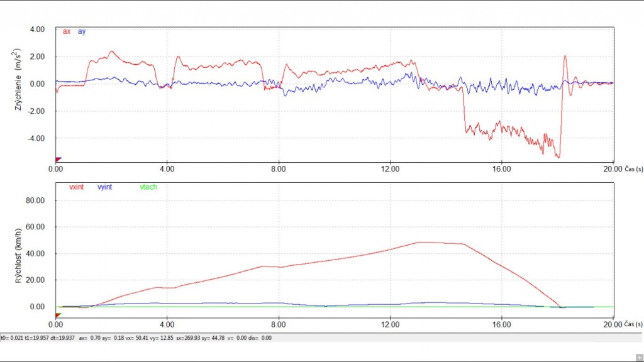Select the start marker triangle in the acceleration chart

[x=58, y=159]
